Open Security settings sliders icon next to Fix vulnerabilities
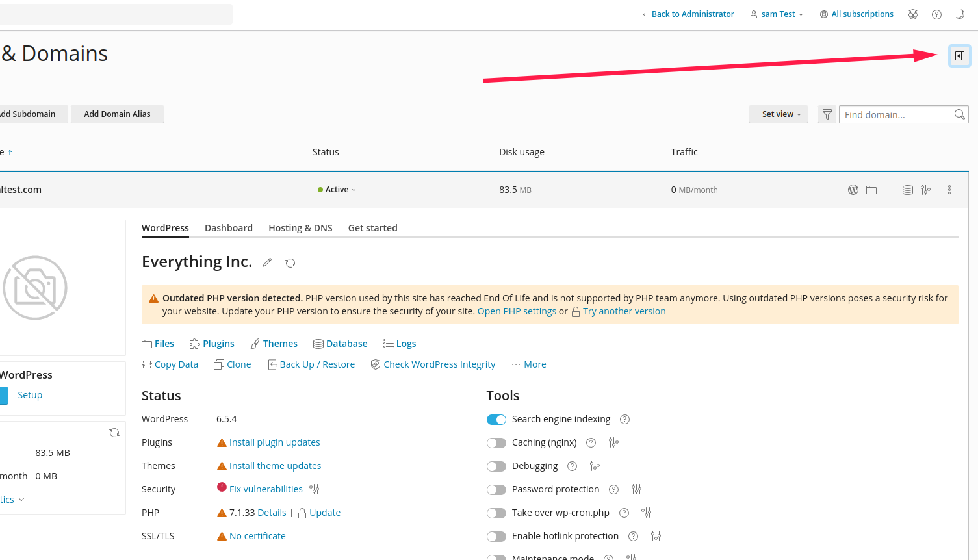This screenshot has height=560, width=978. 315,489
